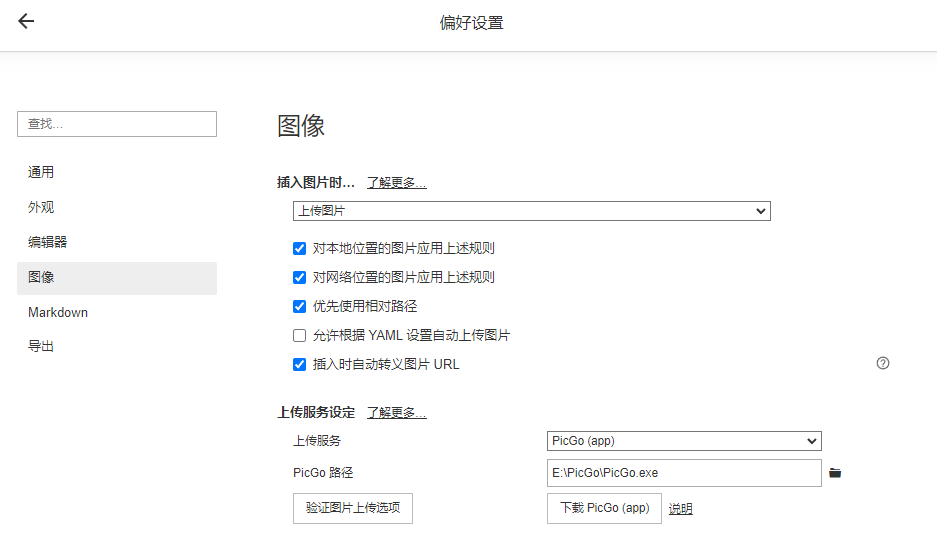Go to 导出 settings
The height and width of the screenshot is (548, 937).
[117, 346]
